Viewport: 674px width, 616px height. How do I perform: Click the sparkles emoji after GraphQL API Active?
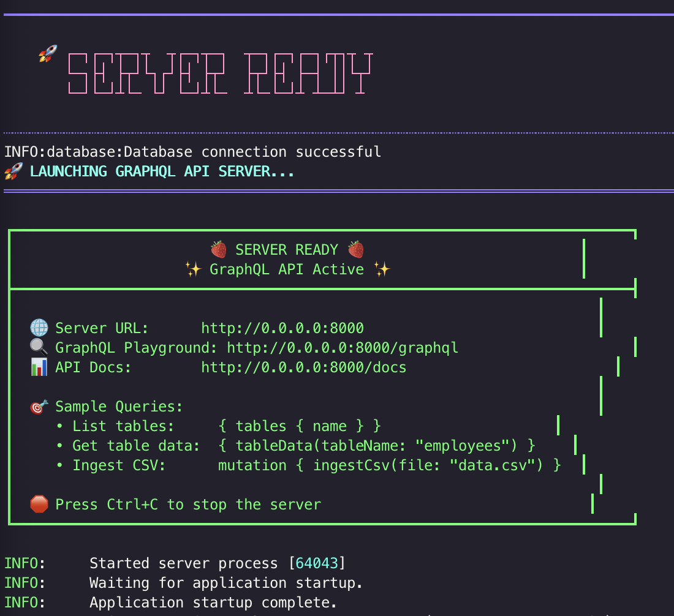coord(382,269)
